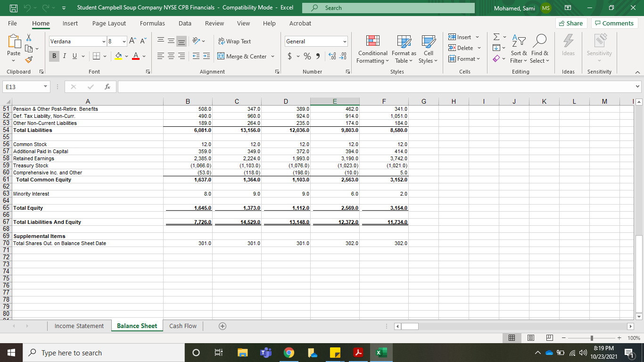
Task: Apply italic formatting
Action: coord(64,56)
